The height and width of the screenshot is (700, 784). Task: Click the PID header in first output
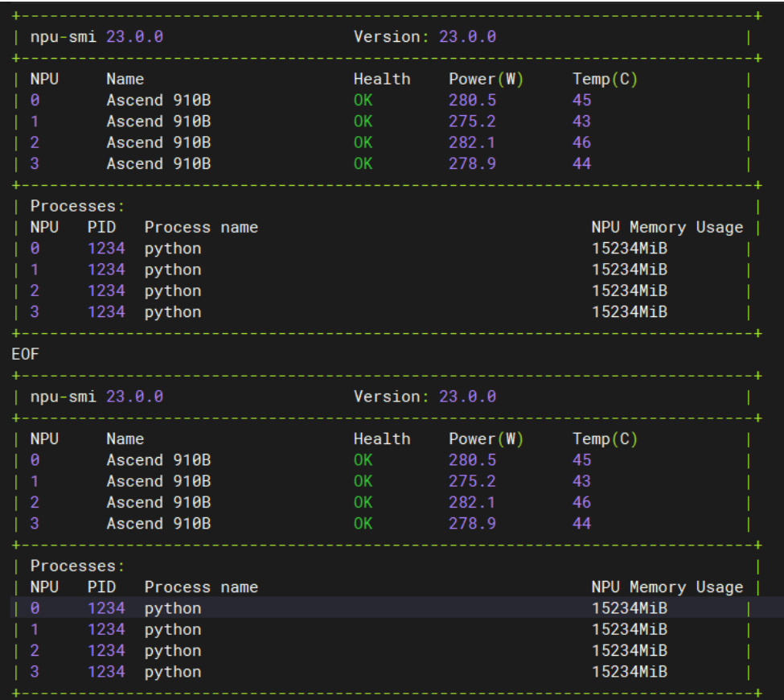coord(101,227)
